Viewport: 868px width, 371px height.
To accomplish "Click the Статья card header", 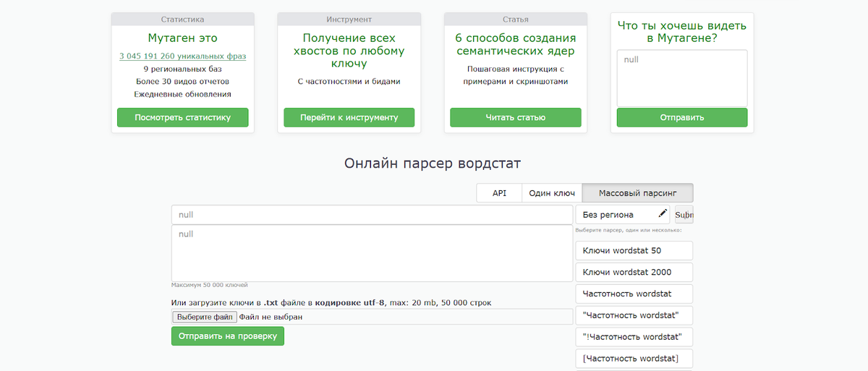I will point(516,20).
